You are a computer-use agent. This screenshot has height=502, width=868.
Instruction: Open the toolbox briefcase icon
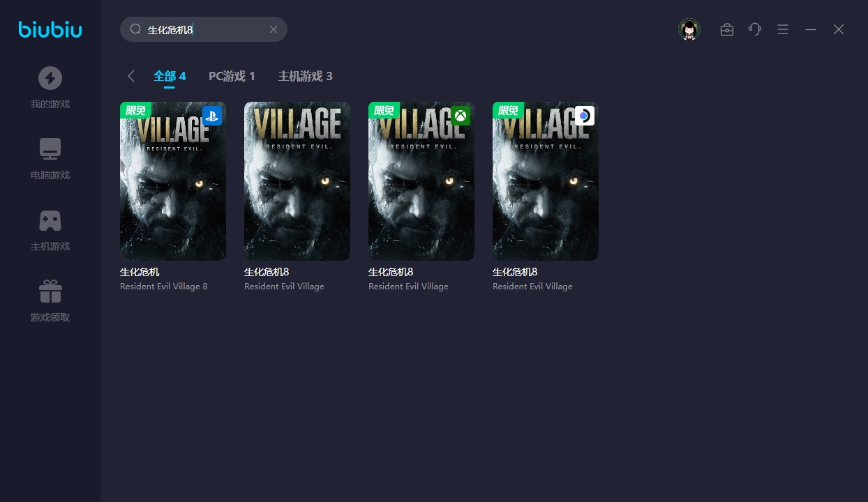click(x=727, y=29)
